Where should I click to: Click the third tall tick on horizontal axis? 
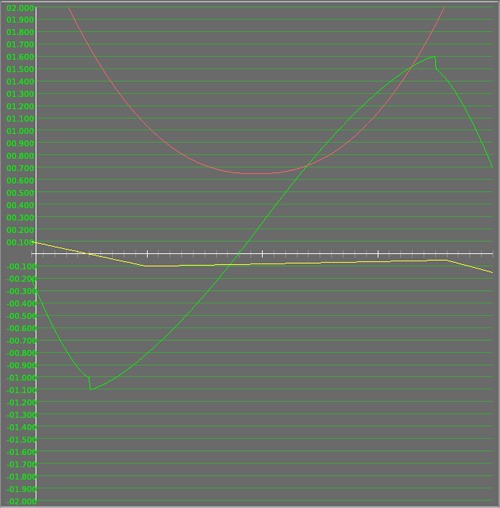coord(378,254)
